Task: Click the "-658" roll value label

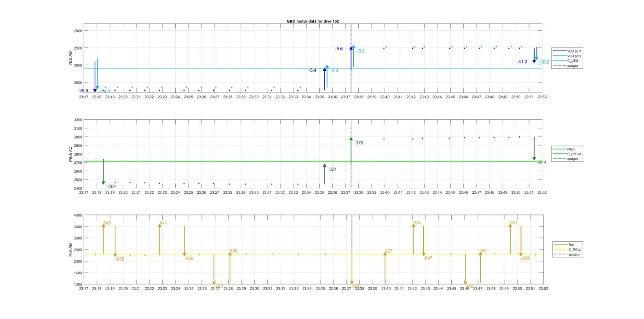Action: (525, 259)
